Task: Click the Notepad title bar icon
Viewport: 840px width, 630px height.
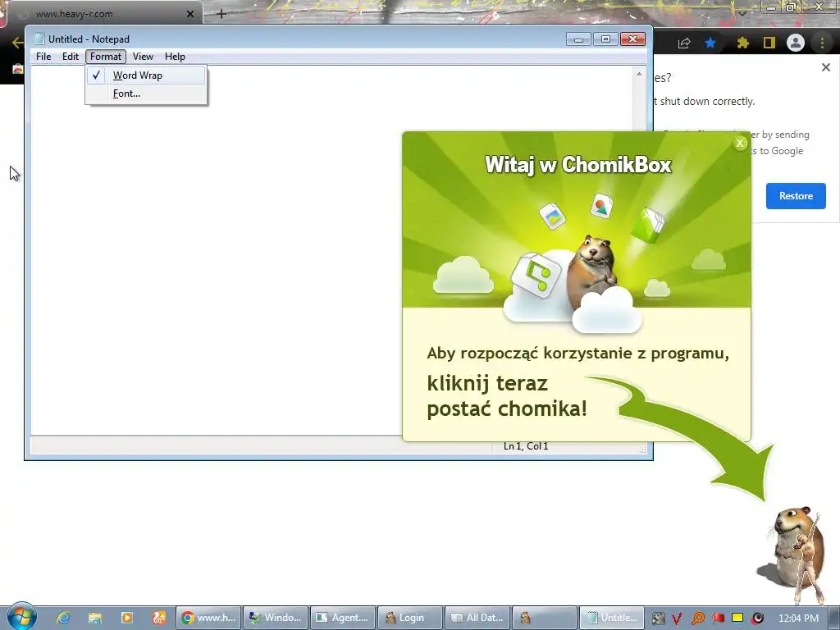Action: [x=39, y=39]
